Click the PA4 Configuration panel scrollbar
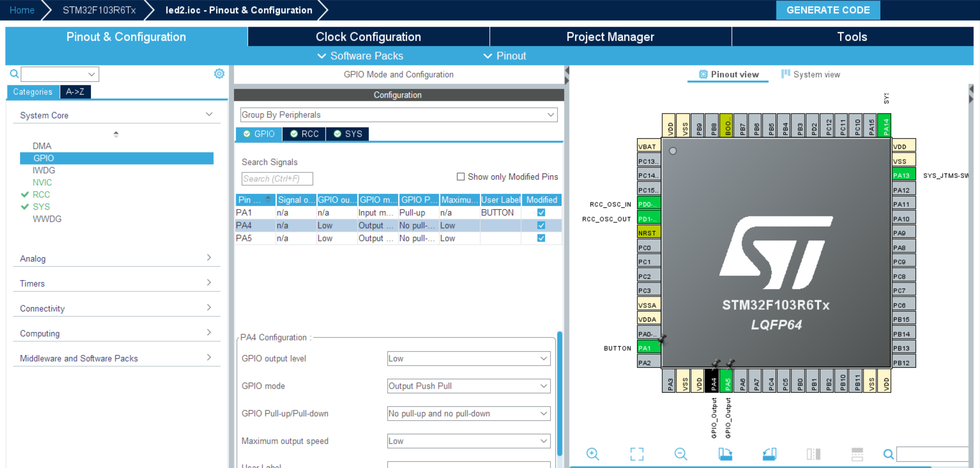 coord(559,394)
